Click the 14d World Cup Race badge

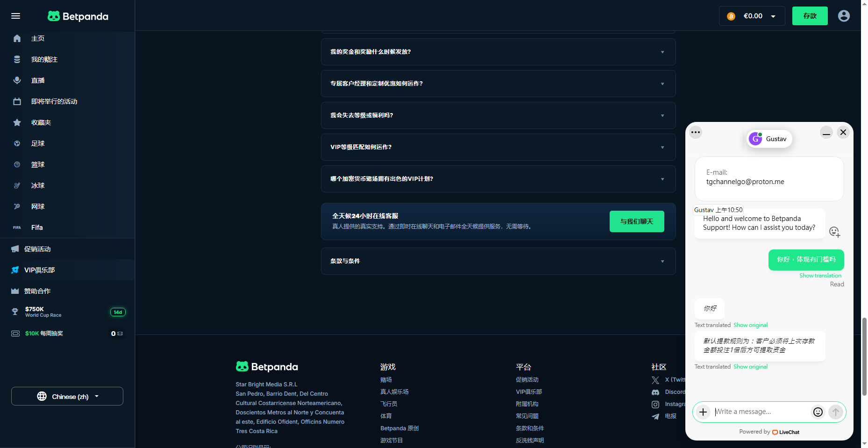coord(118,312)
